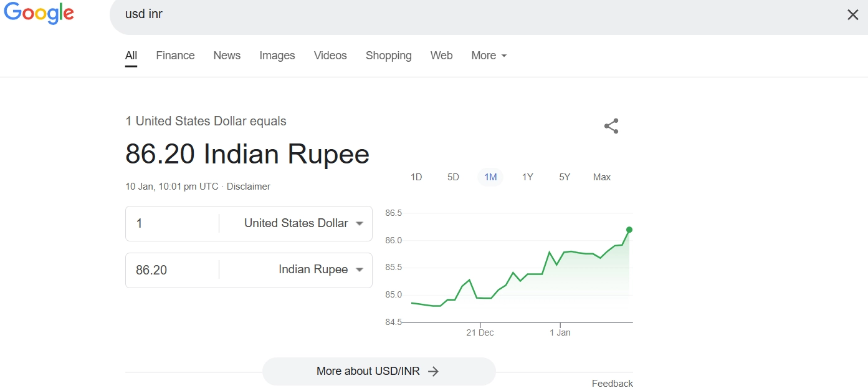This screenshot has width=868, height=388.
Task: Switch to the Finance tab
Action: coord(175,56)
